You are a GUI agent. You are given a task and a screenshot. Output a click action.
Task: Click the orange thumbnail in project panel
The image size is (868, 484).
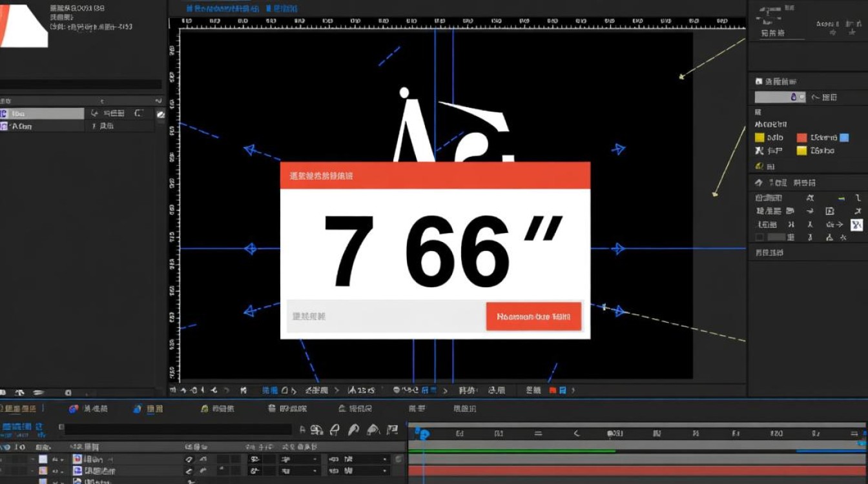coord(24,25)
